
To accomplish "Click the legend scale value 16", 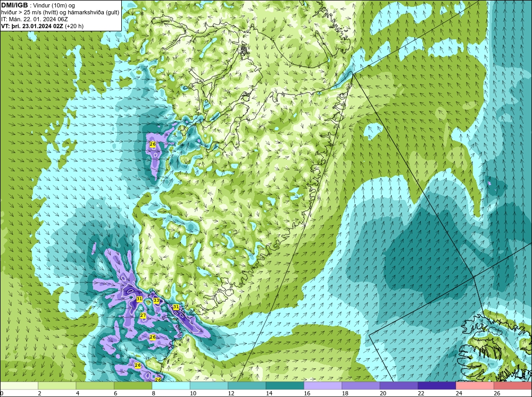I will coord(307,393).
